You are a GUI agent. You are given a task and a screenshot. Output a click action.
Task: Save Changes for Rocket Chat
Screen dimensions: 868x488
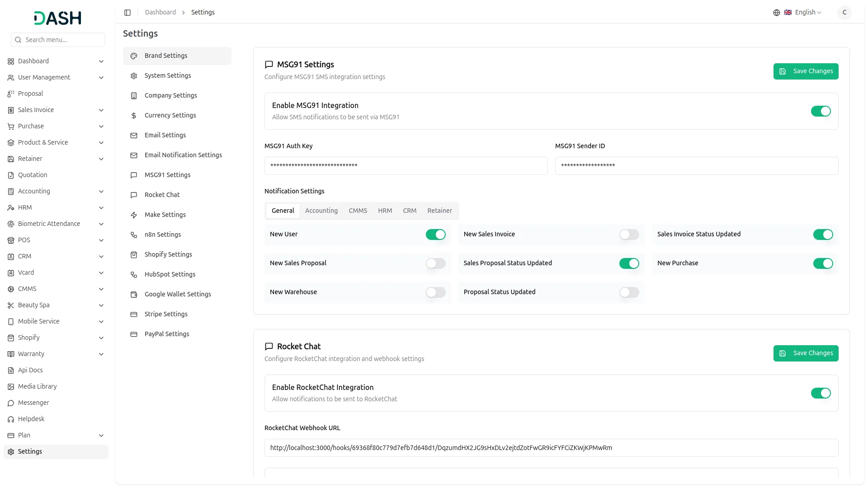806,353
